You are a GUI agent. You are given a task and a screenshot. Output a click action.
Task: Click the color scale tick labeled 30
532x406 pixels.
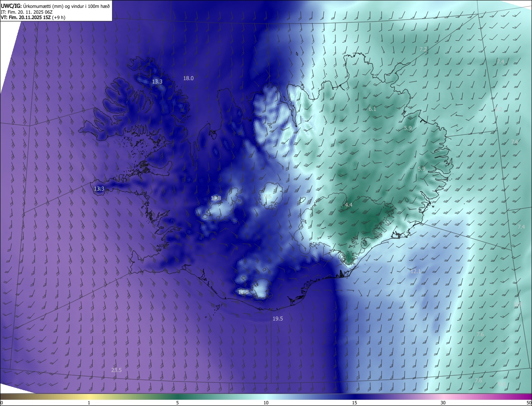coord(443,403)
